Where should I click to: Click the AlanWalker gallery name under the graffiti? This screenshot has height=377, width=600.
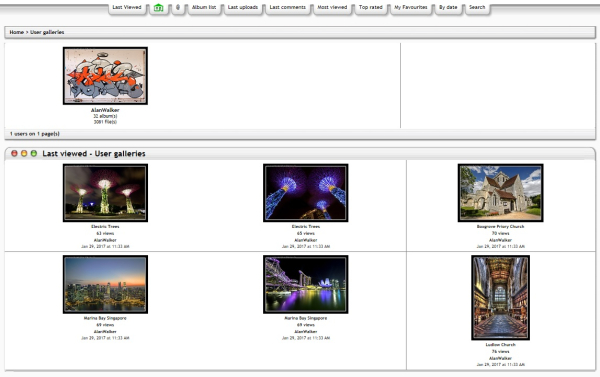(105, 110)
